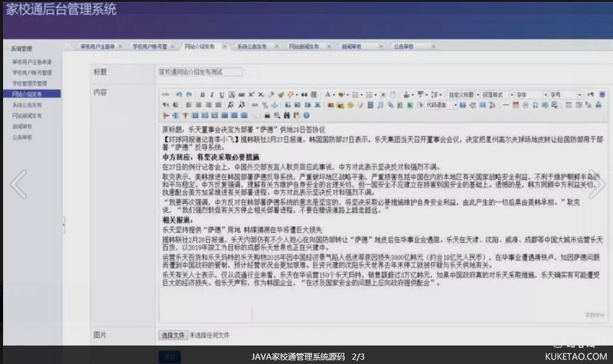Select the format painter brush icon

pos(281,95)
